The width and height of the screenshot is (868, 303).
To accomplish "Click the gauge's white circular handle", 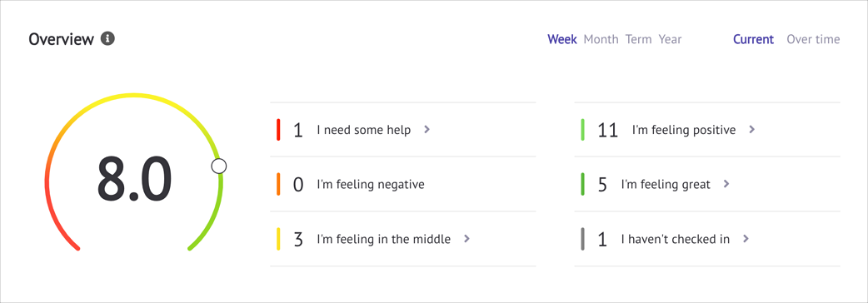I will (x=218, y=166).
